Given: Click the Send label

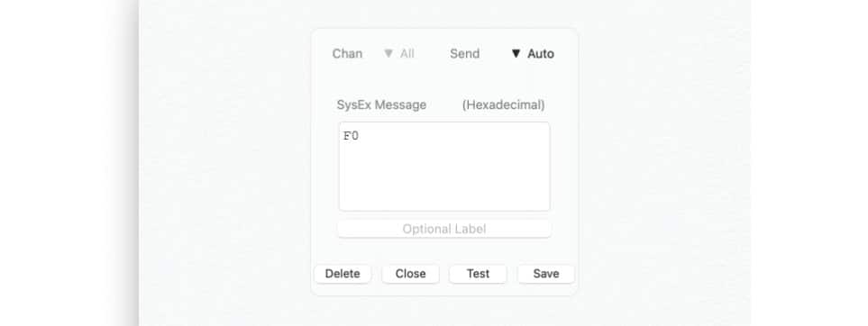Looking at the screenshot, I should click(x=464, y=54).
